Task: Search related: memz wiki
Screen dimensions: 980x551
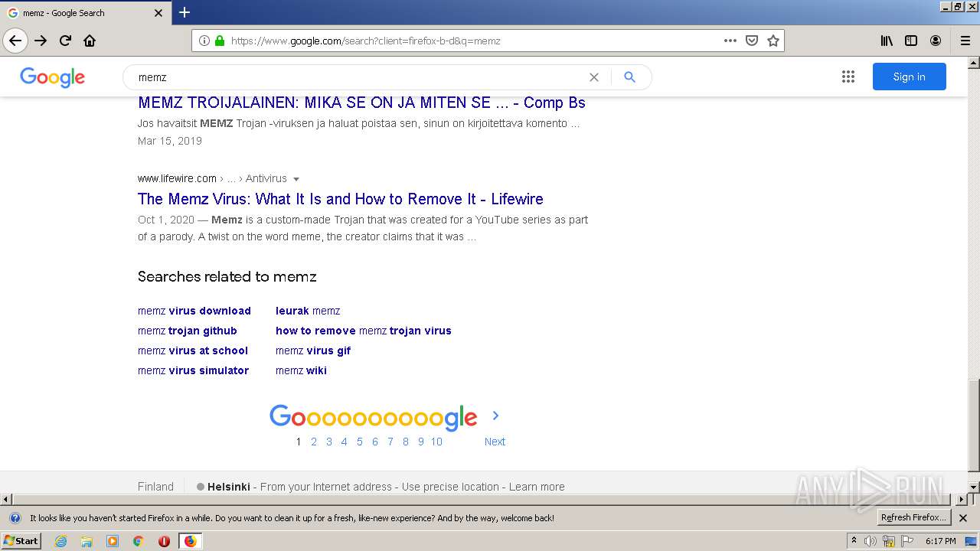Action: [301, 370]
